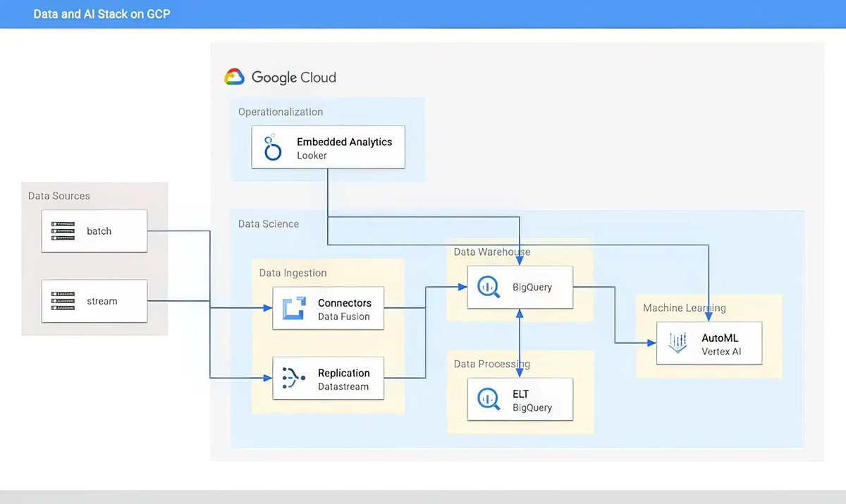Viewport: 846px width, 504px height.
Task: Select the batch data source icon
Action: [63, 231]
